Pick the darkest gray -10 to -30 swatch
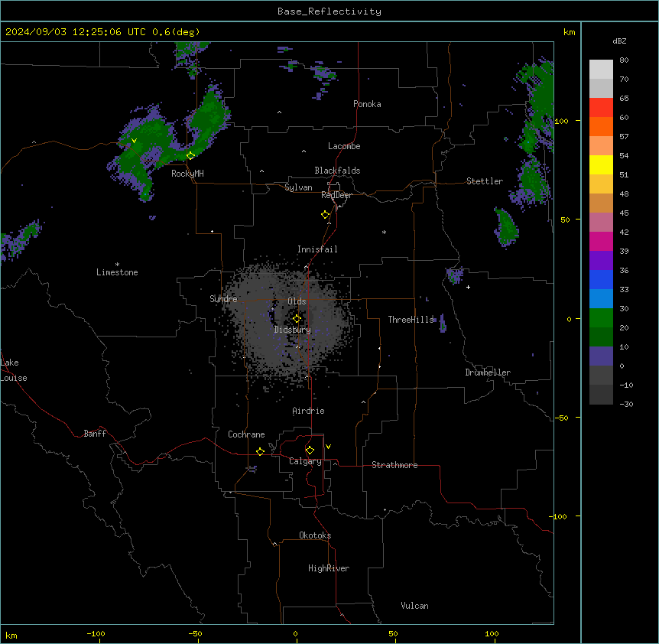The width and height of the screenshot is (659, 644). click(x=601, y=395)
